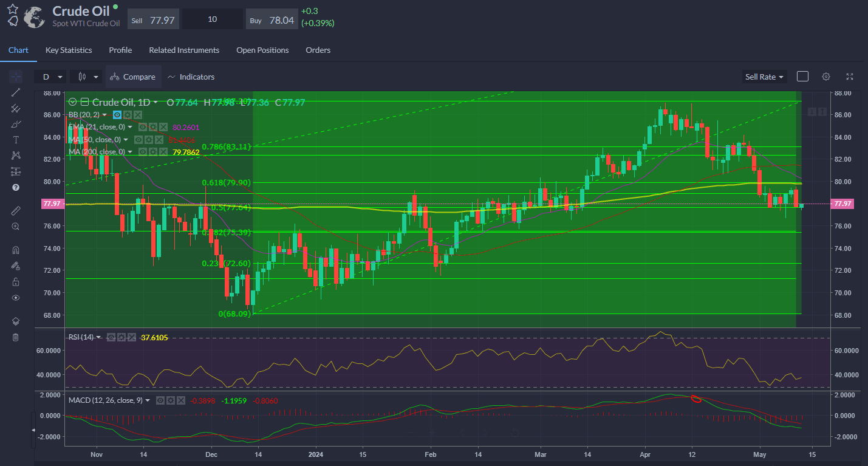Screen dimensions: 868x466
Task: Hide all drawings using sidebar eye icon
Action: coord(16,298)
